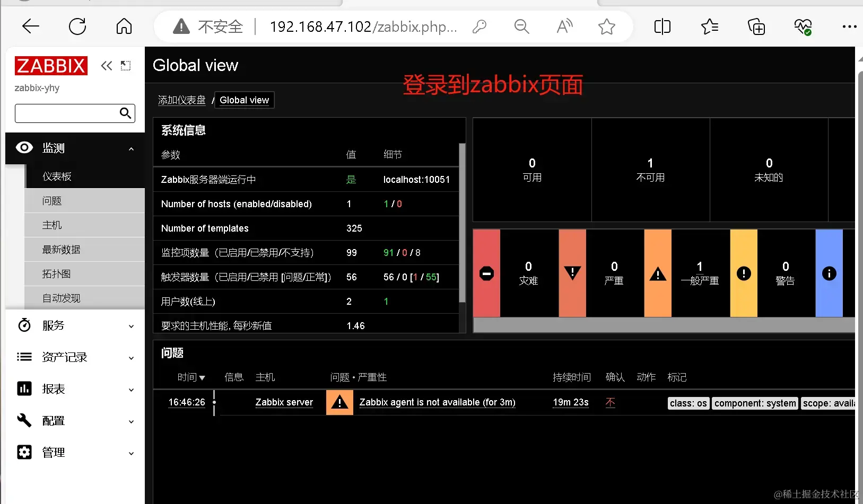The image size is (863, 504).
Task: Open 仪表板 in the monitoring menu
Action: (x=85, y=176)
